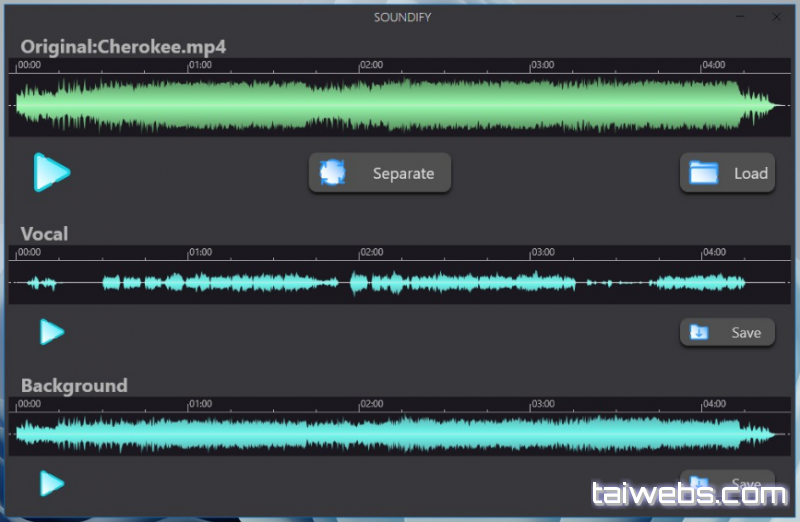Minimize the Soundify window

click(740, 17)
